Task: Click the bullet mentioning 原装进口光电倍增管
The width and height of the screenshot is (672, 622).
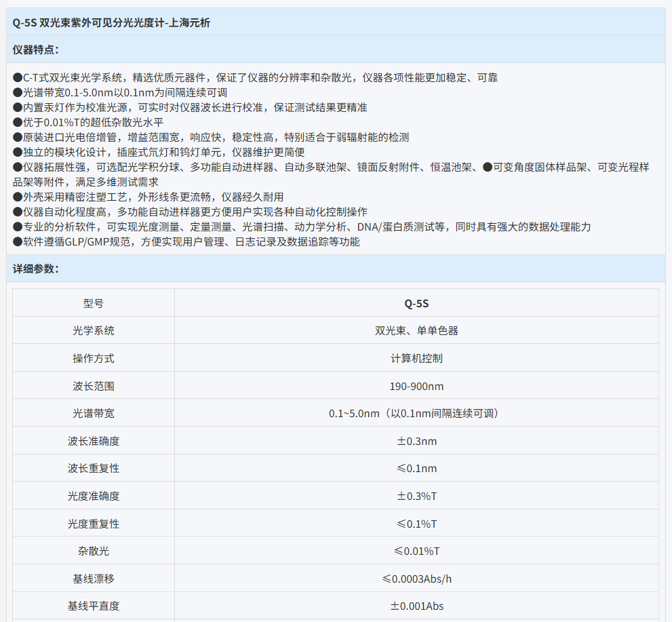Action: pyautogui.click(x=211, y=137)
